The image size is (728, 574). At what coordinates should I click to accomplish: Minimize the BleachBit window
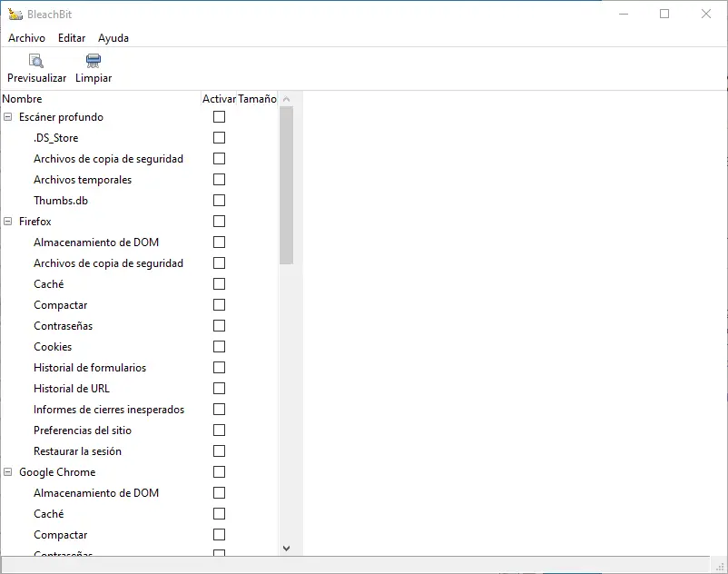point(624,14)
